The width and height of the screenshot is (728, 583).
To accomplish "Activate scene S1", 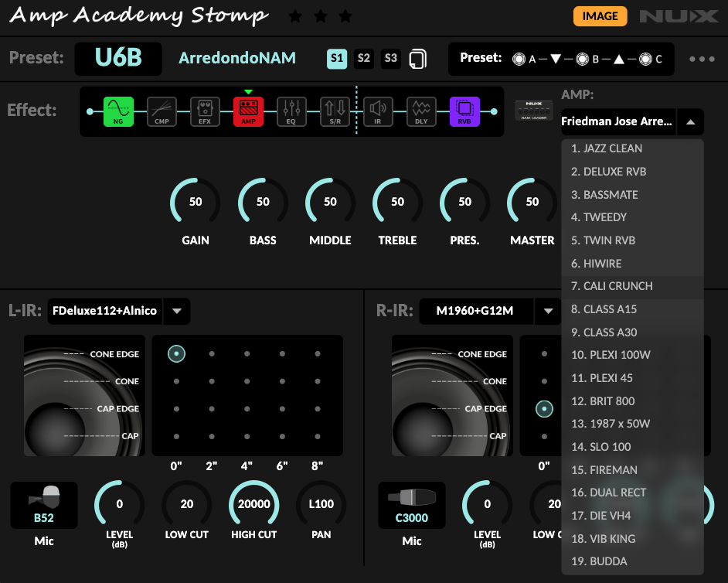I will 337,59.
